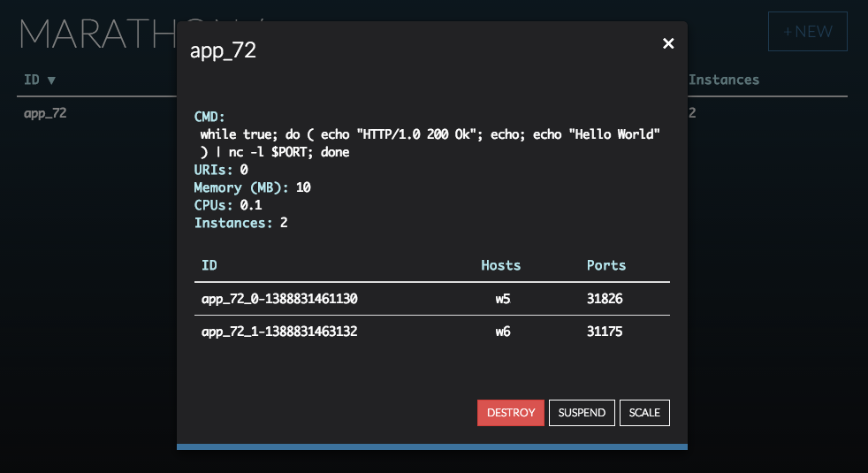Click host w5 cell
The image size is (868, 473).
click(503, 299)
